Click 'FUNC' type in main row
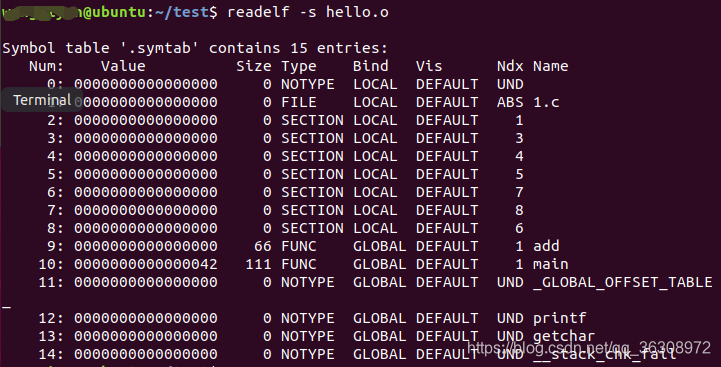The width and height of the screenshot is (721, 367). point(299,264)
